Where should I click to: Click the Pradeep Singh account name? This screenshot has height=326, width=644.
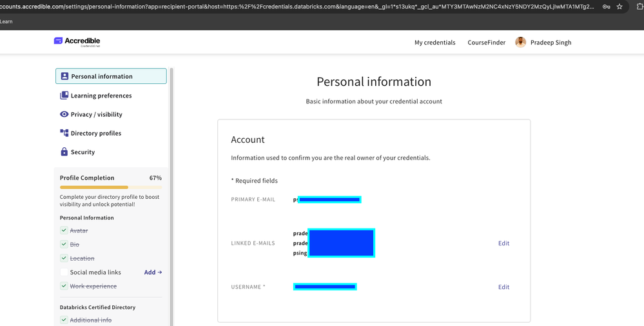551,43
